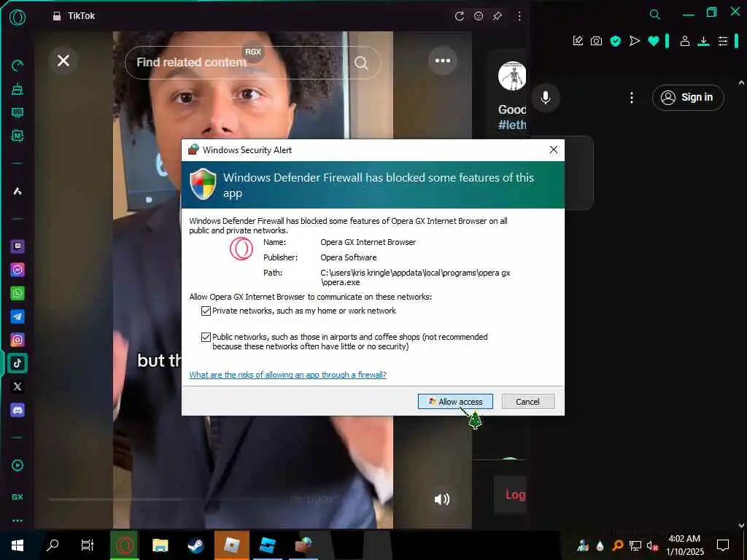Open Facebook Messenger in the sidebar
This screenshot has width=747, height=560.
(x=18, y=270)
